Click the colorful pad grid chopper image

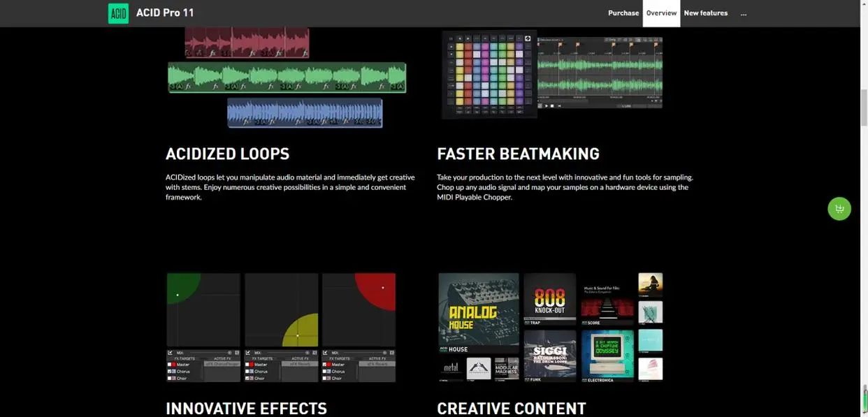(489, 75)
